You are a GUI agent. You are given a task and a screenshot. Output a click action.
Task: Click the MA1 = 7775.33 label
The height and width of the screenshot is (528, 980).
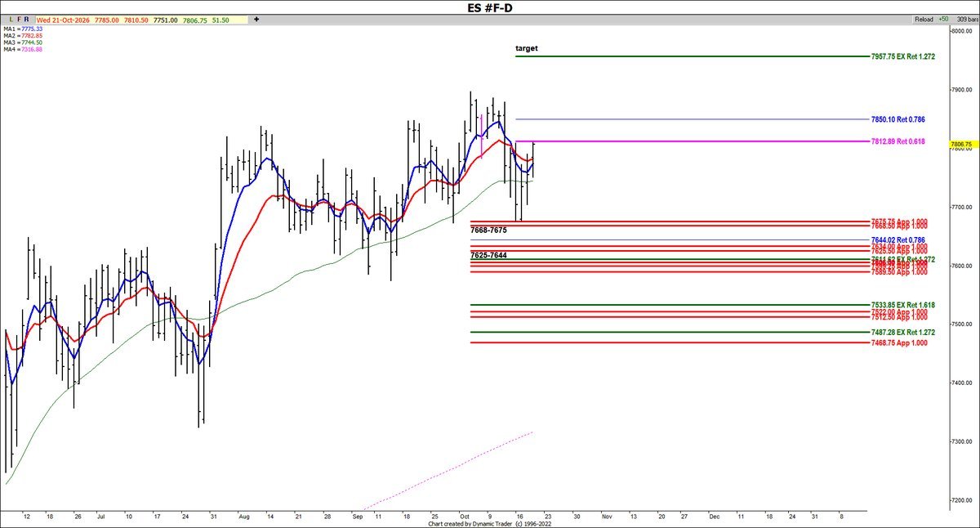(23, 29)
